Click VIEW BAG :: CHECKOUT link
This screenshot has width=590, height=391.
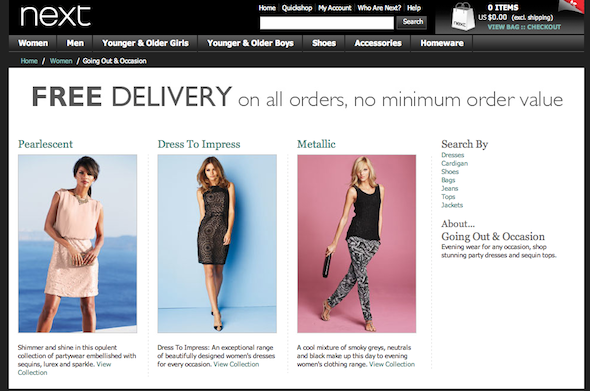(524, 27)
